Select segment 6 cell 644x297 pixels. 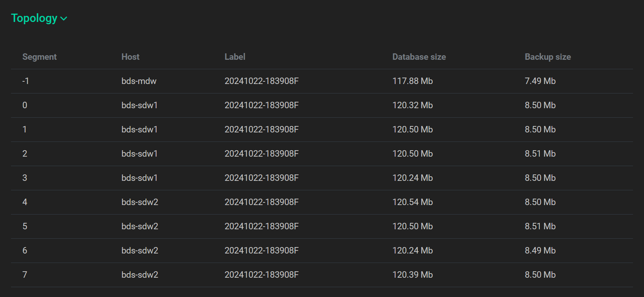pos(25,250)
